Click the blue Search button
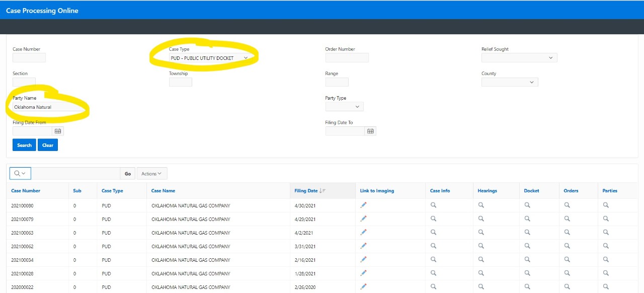Image resolution: width=644 pixels, height=293 pixels. tap(24, 145)
